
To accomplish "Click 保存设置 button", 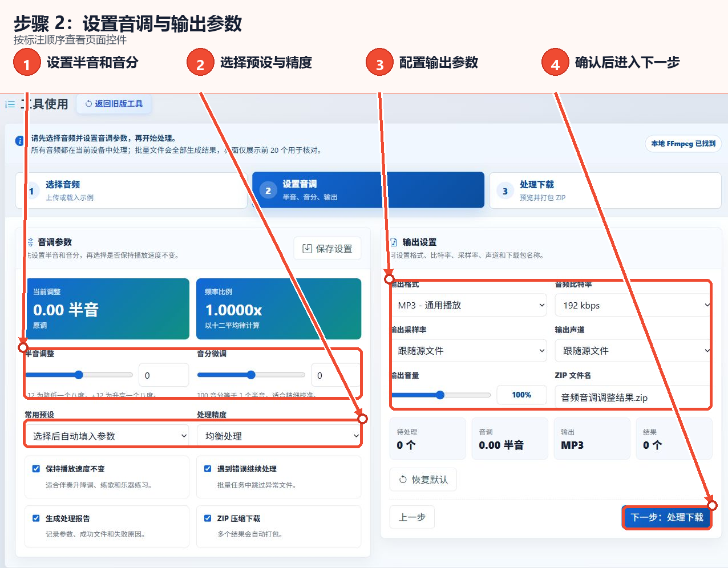I will [327, 249].
